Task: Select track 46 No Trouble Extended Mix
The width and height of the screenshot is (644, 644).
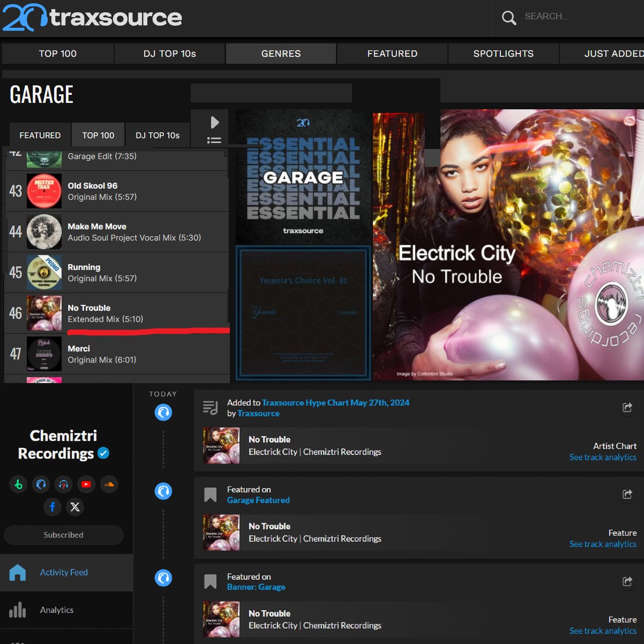Action: [117, 313]
